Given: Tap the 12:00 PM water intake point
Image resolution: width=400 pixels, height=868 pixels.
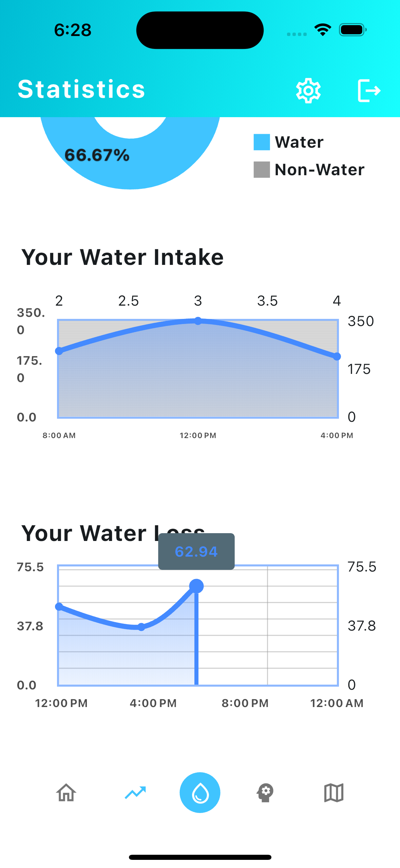Looking at the screenshot, I should [x=198, y=321].
